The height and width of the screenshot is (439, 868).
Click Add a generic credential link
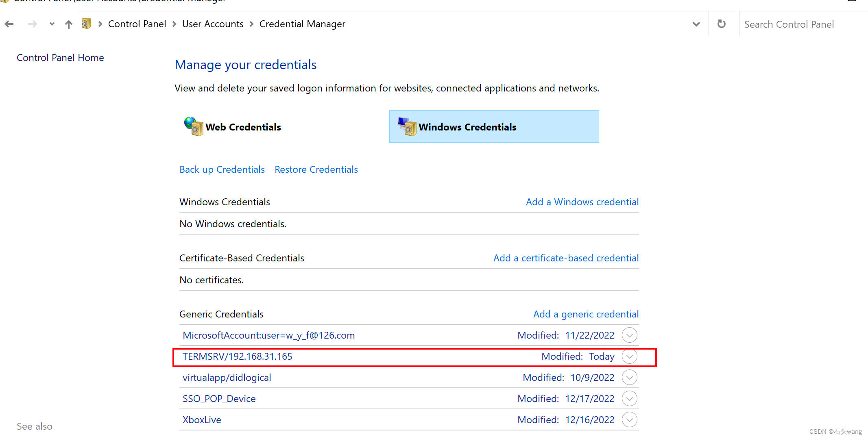pos(586,314)
